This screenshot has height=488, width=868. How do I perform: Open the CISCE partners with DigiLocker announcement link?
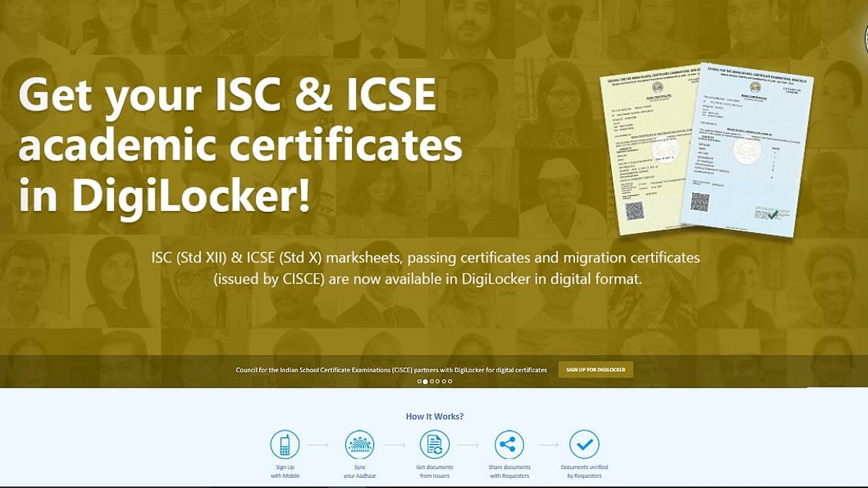point(391,369)
